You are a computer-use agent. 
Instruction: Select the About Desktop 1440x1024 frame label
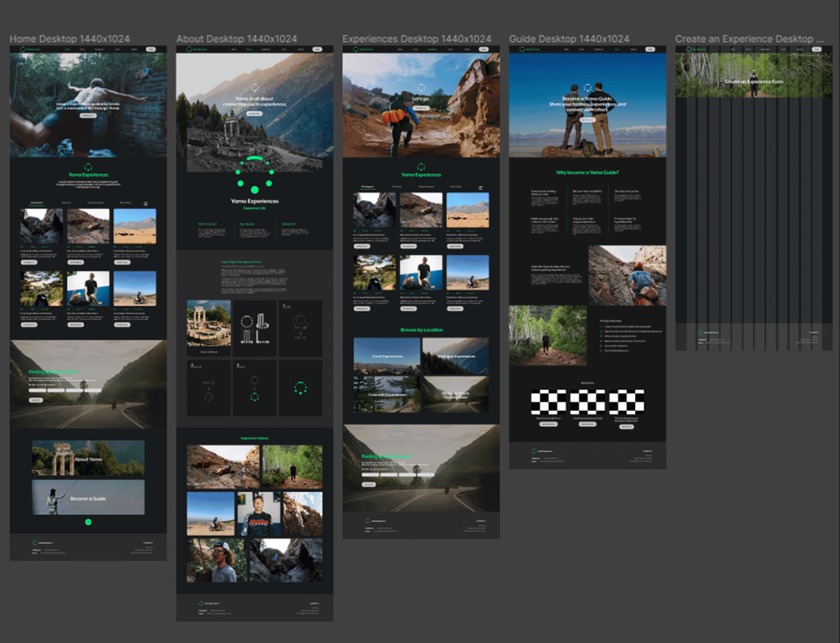coord(237,39)
